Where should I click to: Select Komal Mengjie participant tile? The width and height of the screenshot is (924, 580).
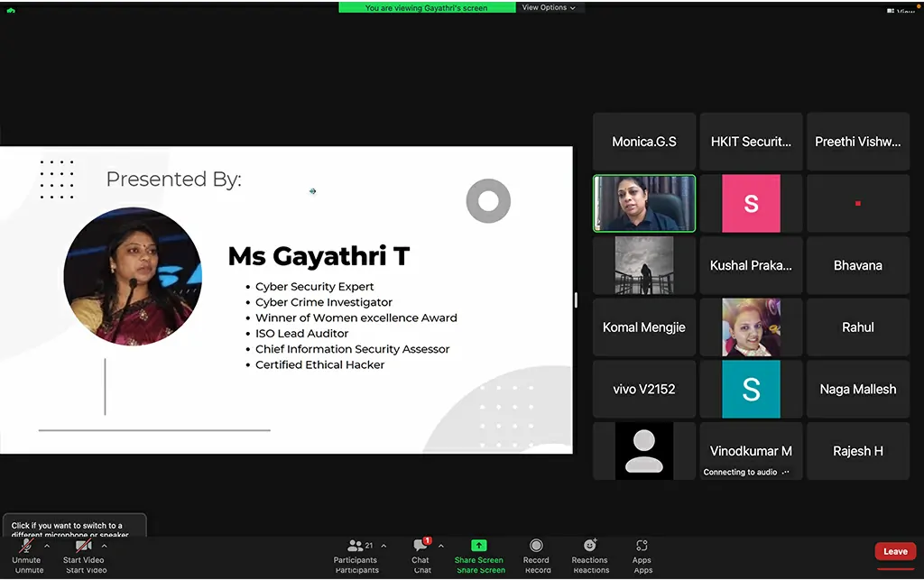pos(644,327)
